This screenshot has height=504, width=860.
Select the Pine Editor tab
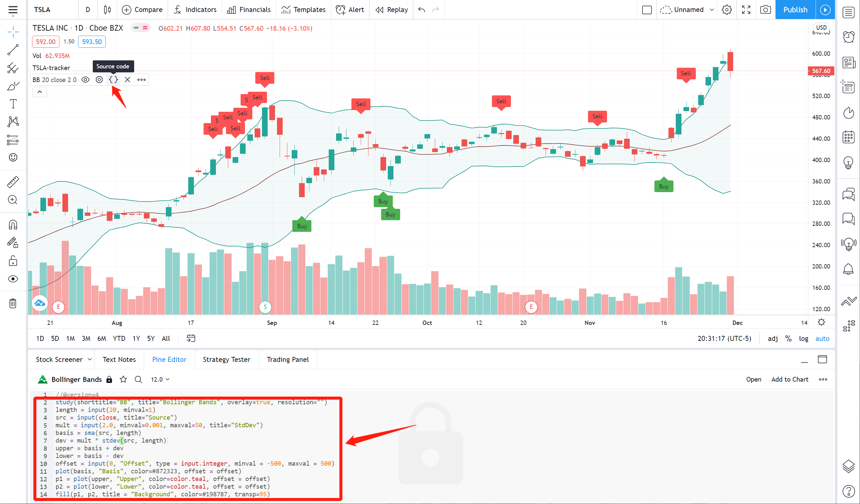tap(169, 359)
